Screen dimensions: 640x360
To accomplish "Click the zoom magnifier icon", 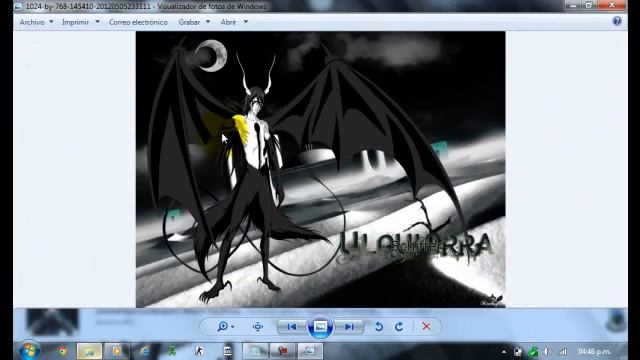I will pyautogui.click(x=223, y=327).
